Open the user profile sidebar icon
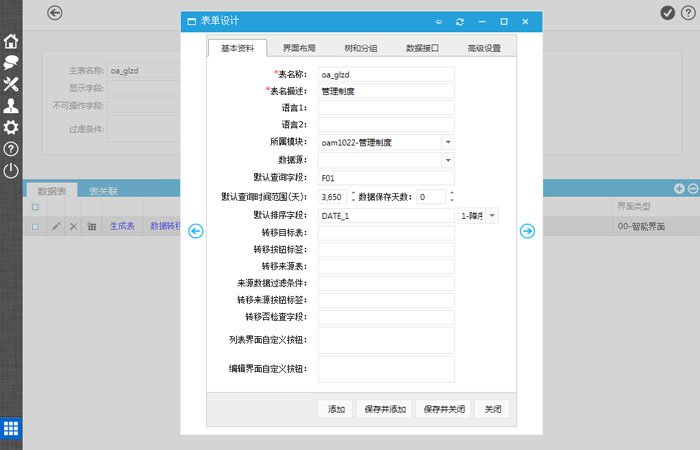 click(11, 105)
